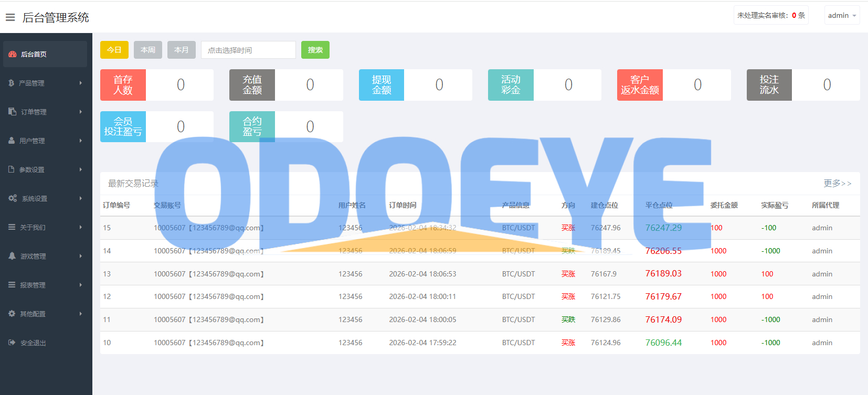Click the gears icon beside 系统设置

point(13,198)
